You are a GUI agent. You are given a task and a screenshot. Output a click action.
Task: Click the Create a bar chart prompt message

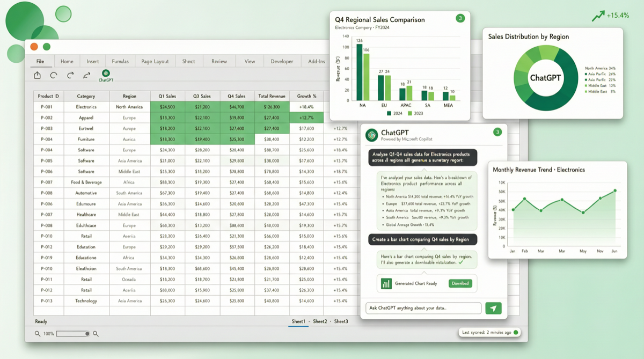click(422, 239)
